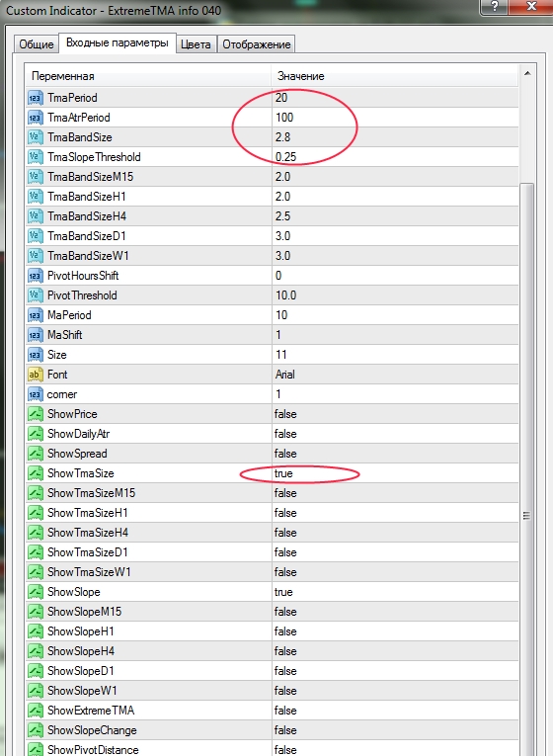Click the icon next to TmaBandSizeW1

coord(36,256)
